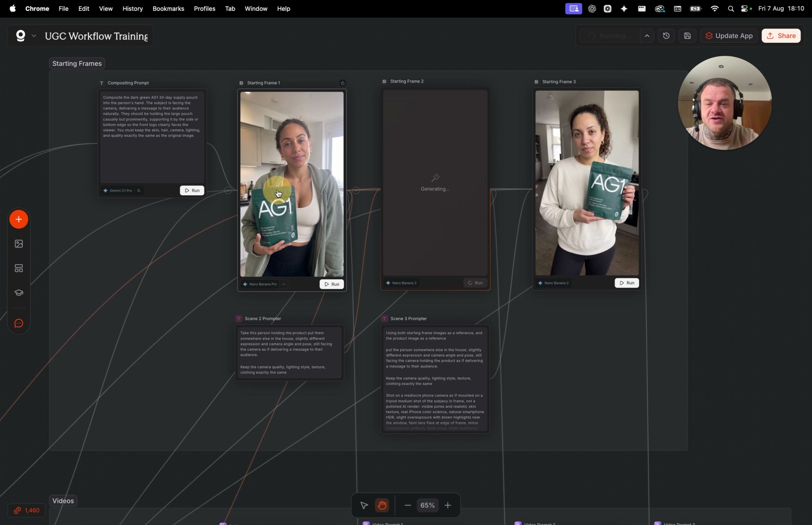Viewport: 812px width, 525px height.
Task: Open the Chrome History menu
Action: coord(132,8)
